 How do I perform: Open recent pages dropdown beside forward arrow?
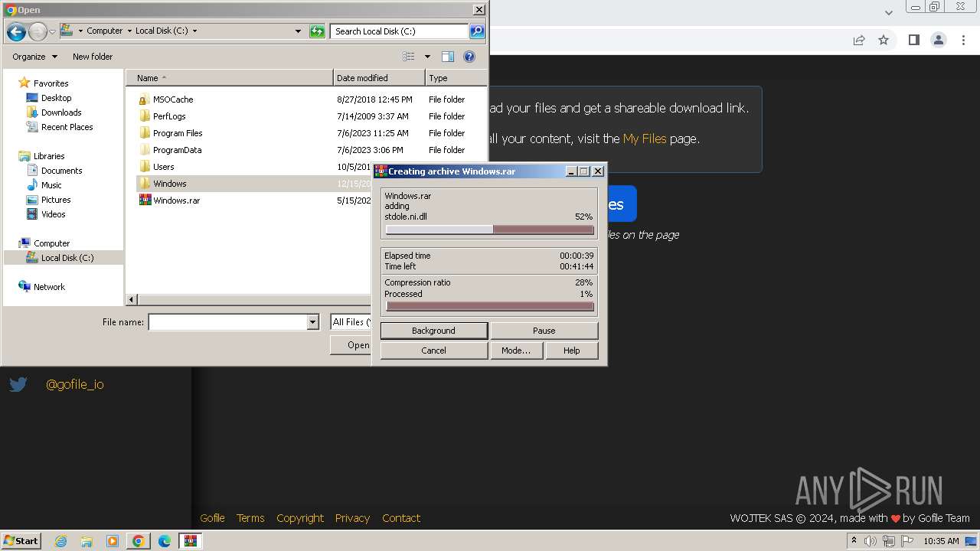[53, 31]
